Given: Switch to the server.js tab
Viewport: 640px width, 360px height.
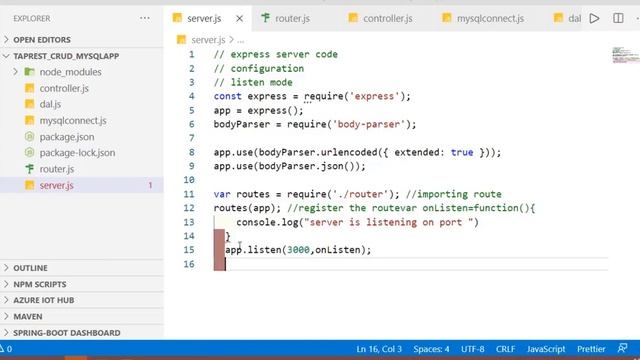Looking at the screenshot, I should click(204, 18).
